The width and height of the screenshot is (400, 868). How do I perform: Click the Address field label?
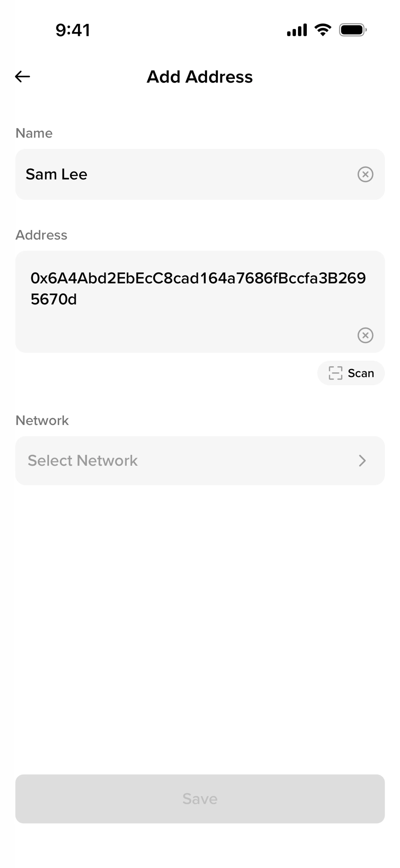coord(41,235)
